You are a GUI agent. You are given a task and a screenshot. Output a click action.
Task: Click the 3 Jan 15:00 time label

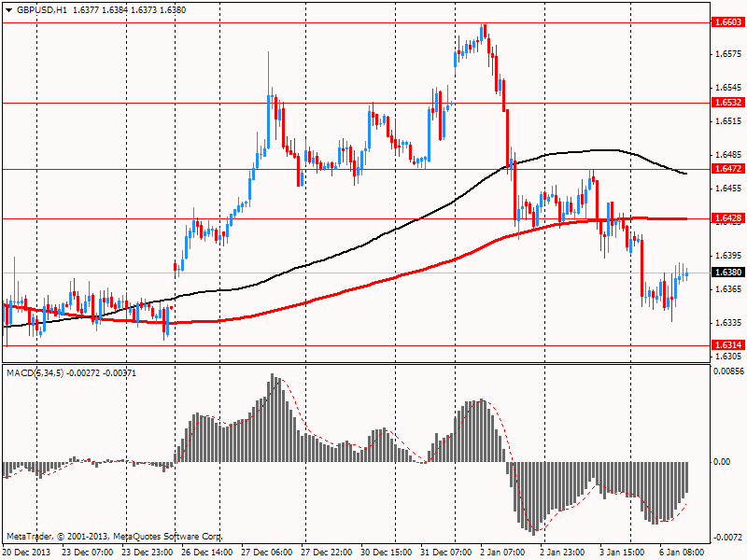point(624,553)
